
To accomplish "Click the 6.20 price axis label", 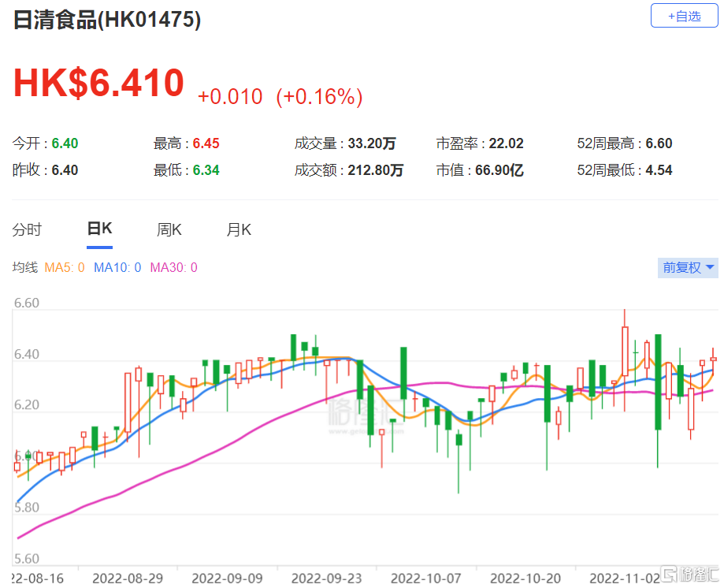I will (26, 405).
